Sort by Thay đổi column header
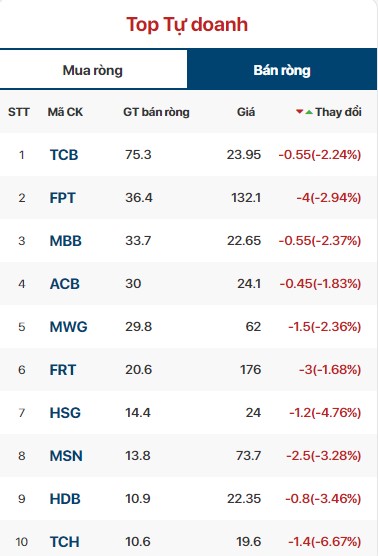The height and width of the screenshot is (556, 378). tap(338, 112)
